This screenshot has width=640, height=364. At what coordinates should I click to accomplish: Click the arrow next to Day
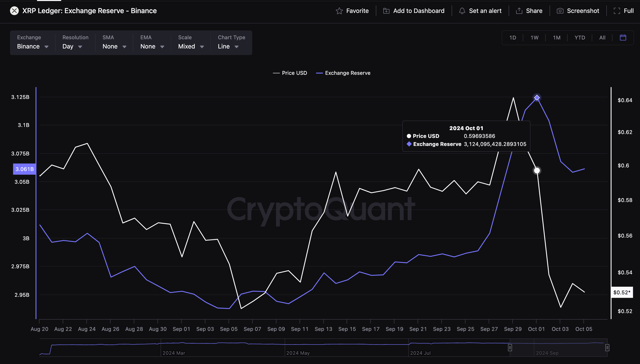click(80, 47)
